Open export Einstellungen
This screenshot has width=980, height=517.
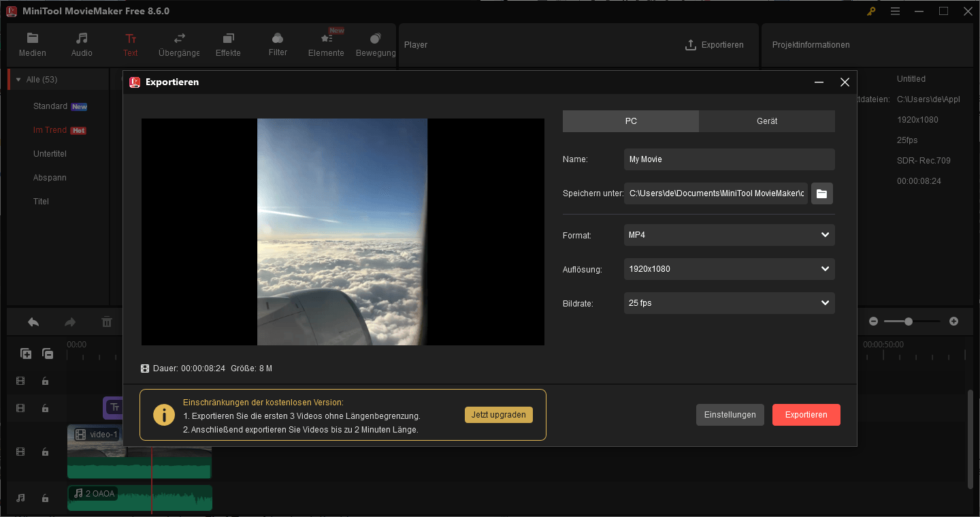730,414
